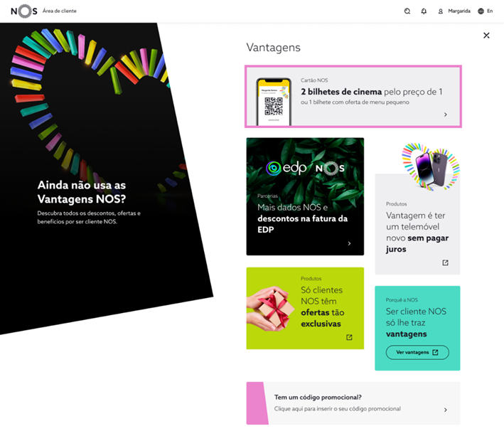Click the iPhone heart product image

[x=431, y=167]
